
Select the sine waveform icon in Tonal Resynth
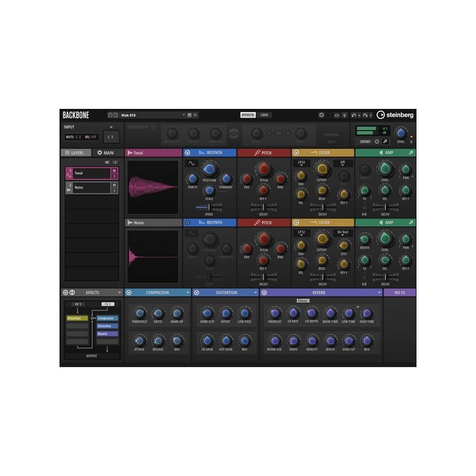click(192, 163)
